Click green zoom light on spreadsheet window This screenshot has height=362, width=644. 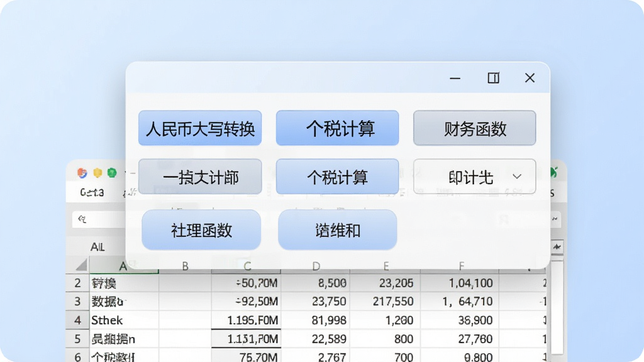(x=112, y=173)
